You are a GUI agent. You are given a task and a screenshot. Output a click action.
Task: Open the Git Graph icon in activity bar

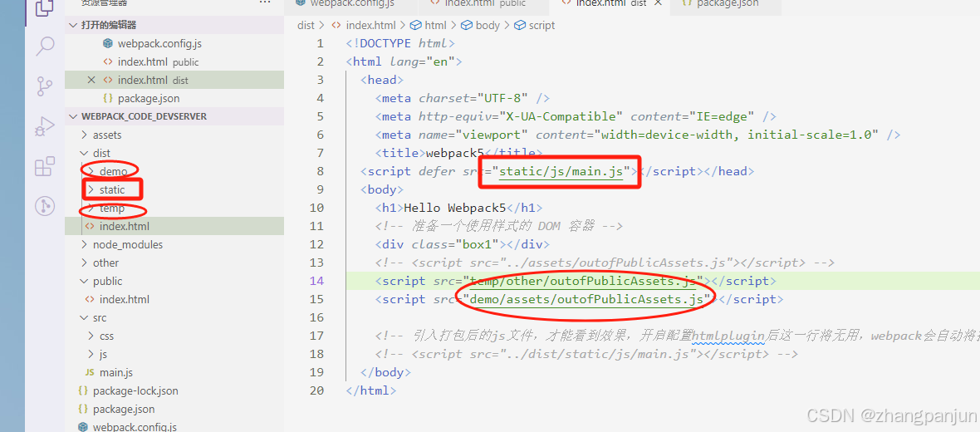(x=44, y=206)
